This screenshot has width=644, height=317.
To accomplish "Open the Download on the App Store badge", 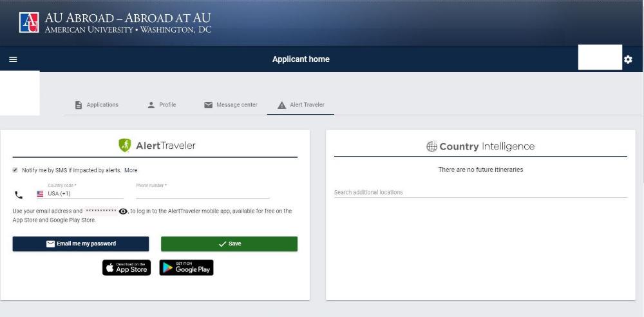I will pyautogui.click(x=126, y=267).
